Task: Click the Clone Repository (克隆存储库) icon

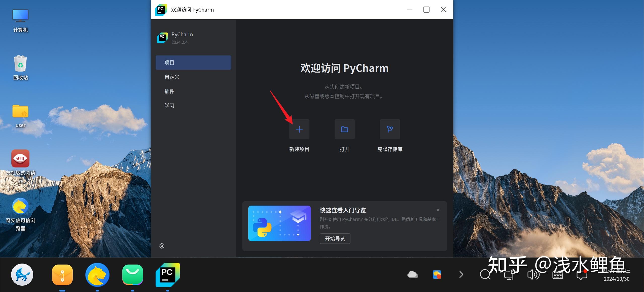Action: click(389, 129)
